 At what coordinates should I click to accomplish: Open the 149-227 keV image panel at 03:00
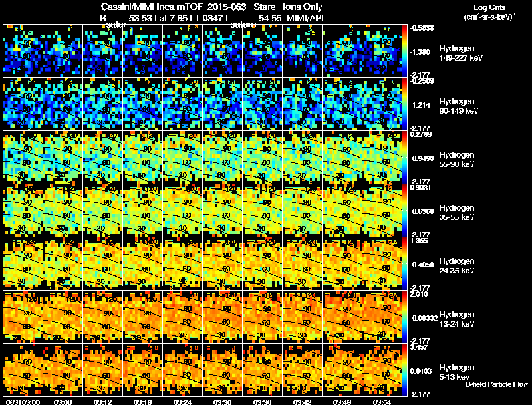click(23, 51)
